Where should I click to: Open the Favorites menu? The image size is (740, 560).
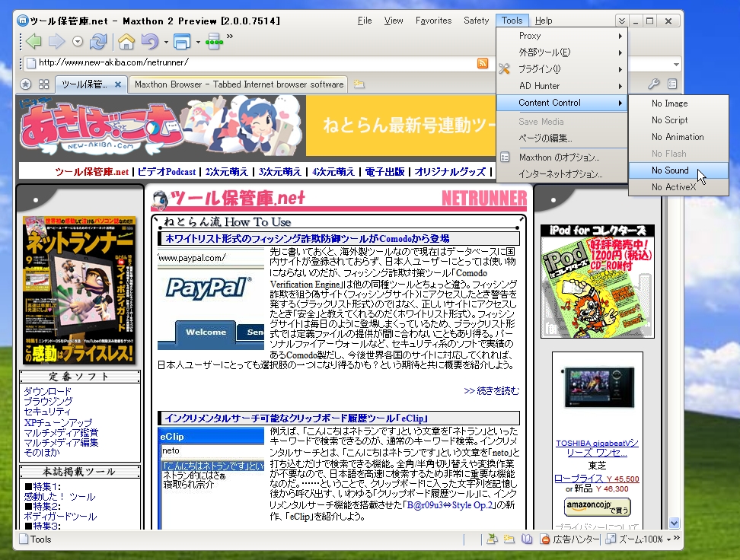[433, 21]
